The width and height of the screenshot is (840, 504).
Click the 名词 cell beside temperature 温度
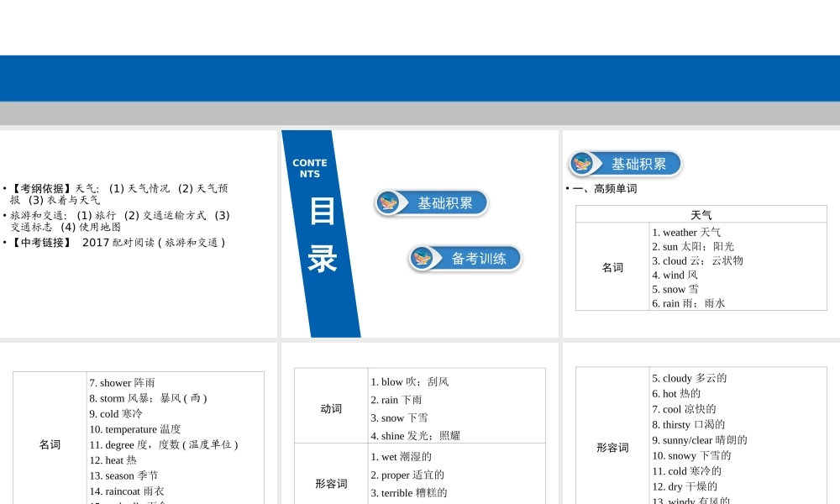(x=50, y=444)
